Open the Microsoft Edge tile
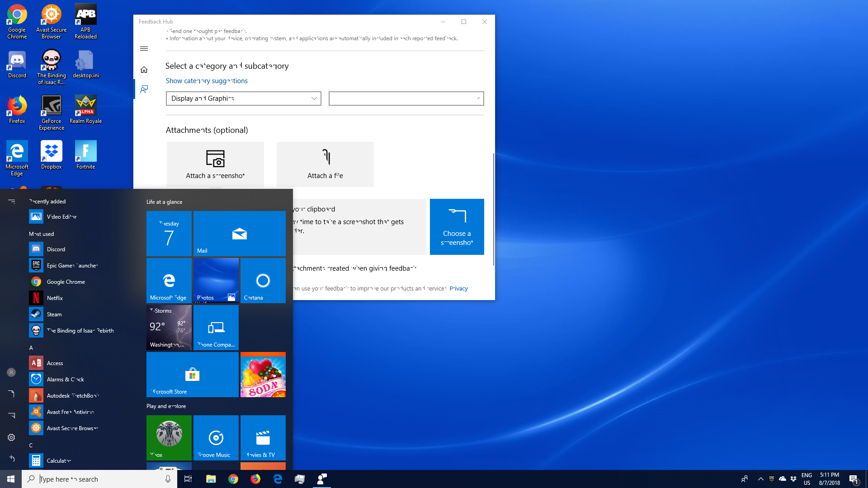Screen dimensions: 868x488 [169, 281]
